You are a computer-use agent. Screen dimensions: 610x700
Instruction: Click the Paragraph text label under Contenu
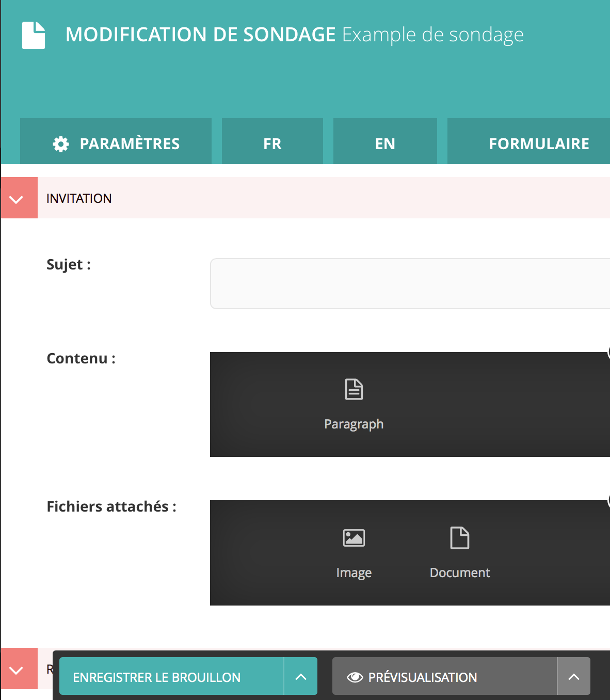click(354, 424)
